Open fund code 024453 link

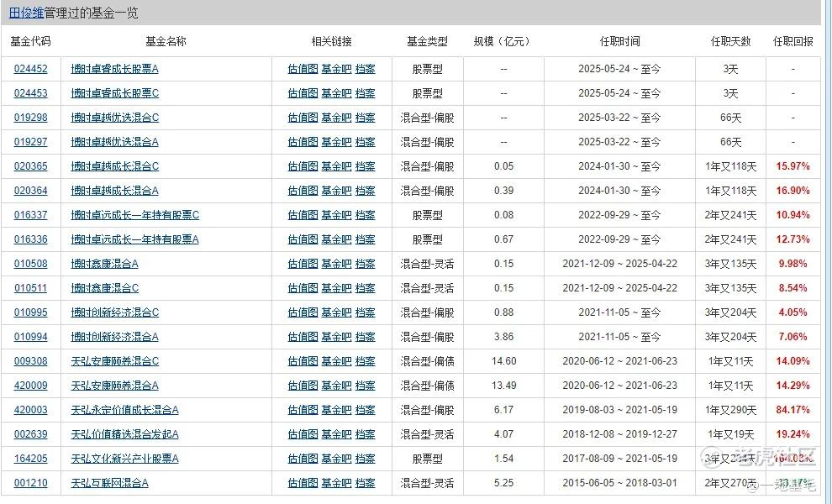(31, 93)
